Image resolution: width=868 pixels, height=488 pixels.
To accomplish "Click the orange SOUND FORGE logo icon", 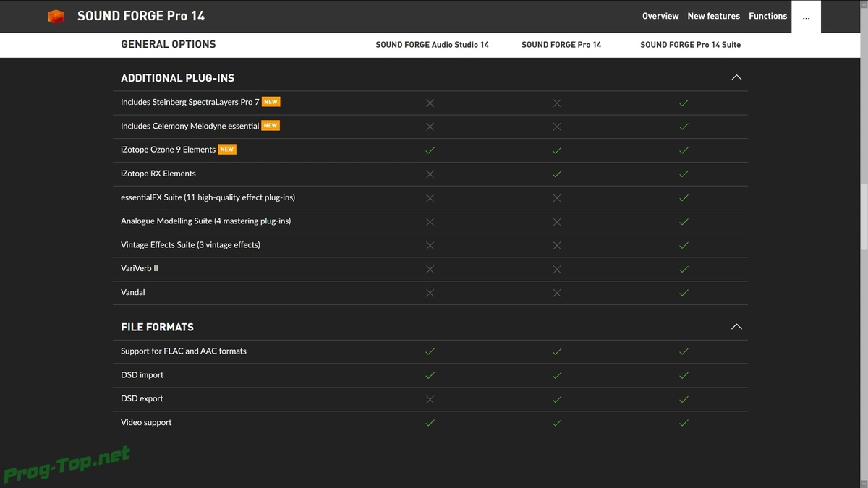I will [56, 16].
